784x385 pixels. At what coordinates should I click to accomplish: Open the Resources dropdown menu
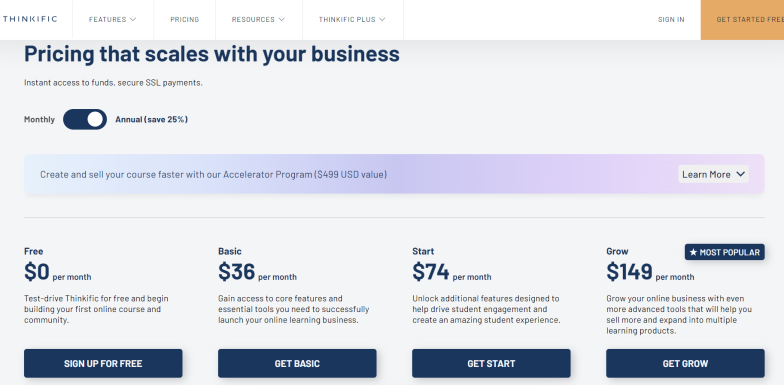coord(258,20)
